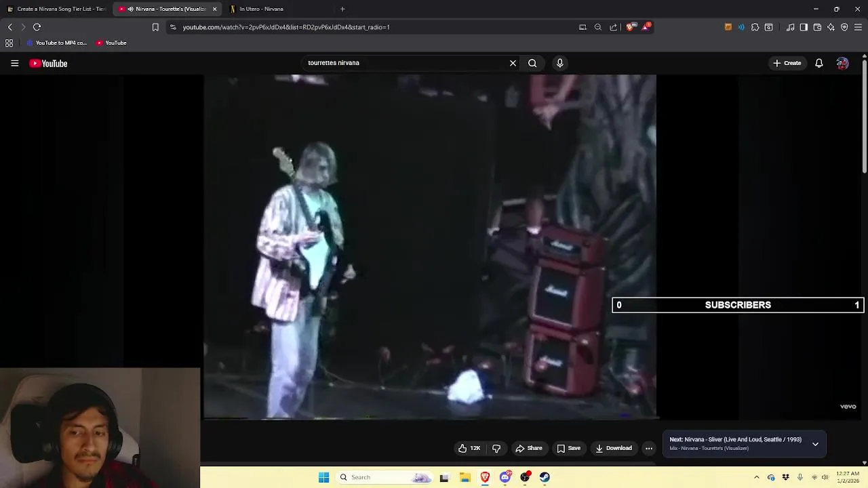Screen dimensions: 868x488
Task: Open YouTube notifications bell
Action: coord(819,63)
